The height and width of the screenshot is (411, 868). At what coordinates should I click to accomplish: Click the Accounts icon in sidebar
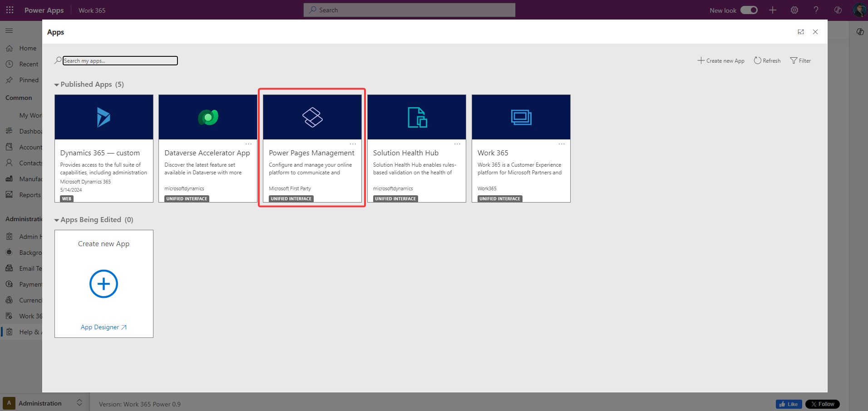point(9,147)
